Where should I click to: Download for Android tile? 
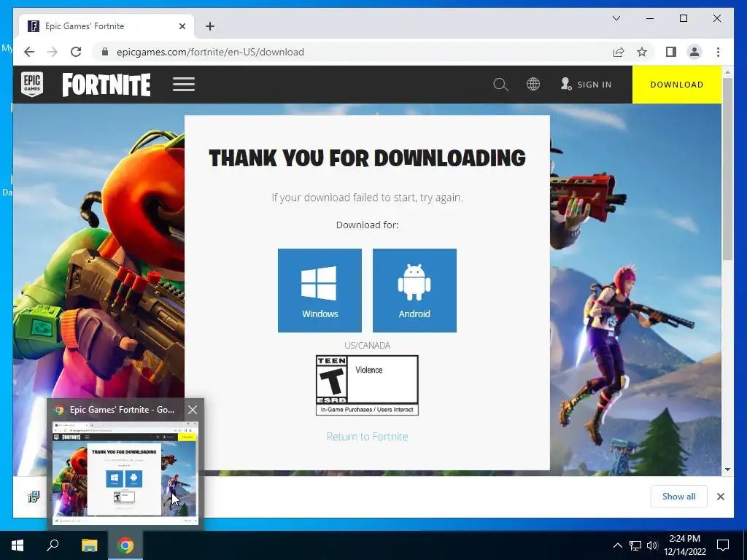tap(414, 290)
